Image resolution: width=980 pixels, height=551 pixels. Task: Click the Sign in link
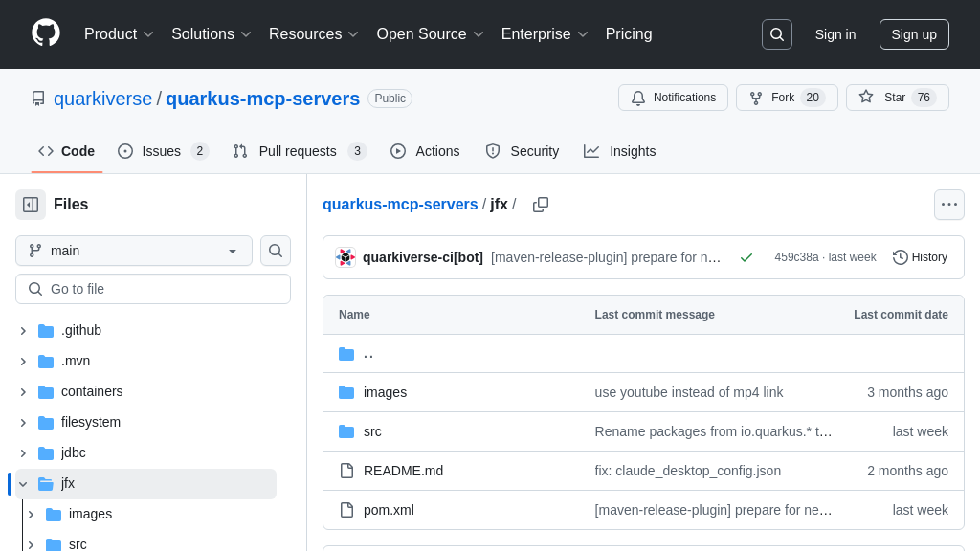(x=835, y=34)
